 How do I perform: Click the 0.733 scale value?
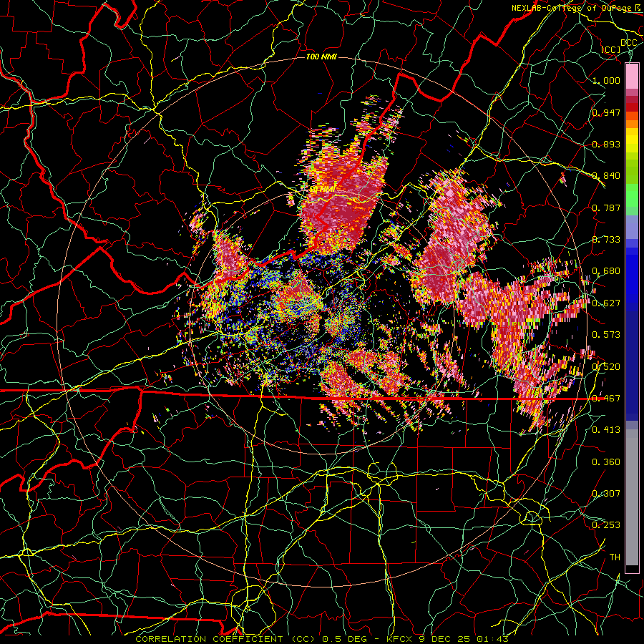tap(606, 240)
